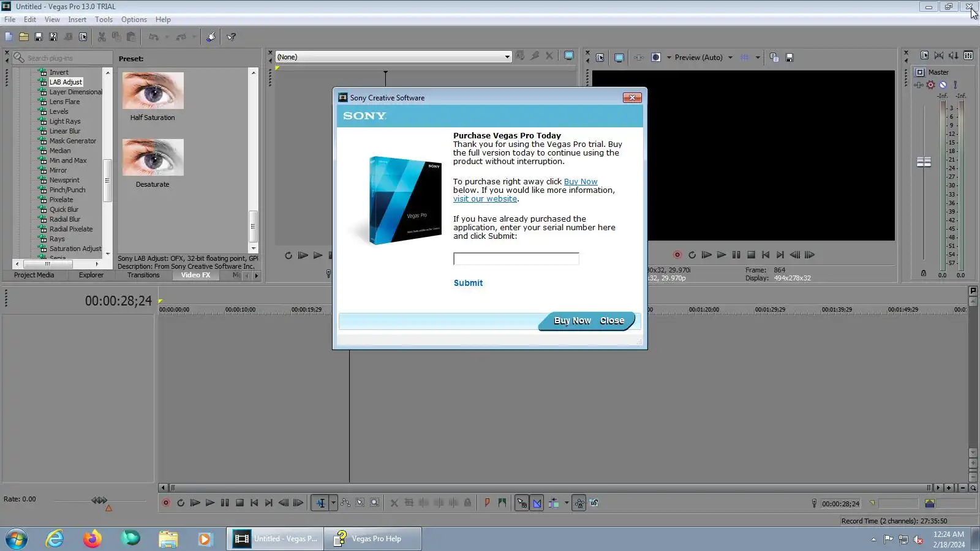Click Play From Start on timeline transport
The width and height of the screenshot is (980, 551).
tap(195, 503)
